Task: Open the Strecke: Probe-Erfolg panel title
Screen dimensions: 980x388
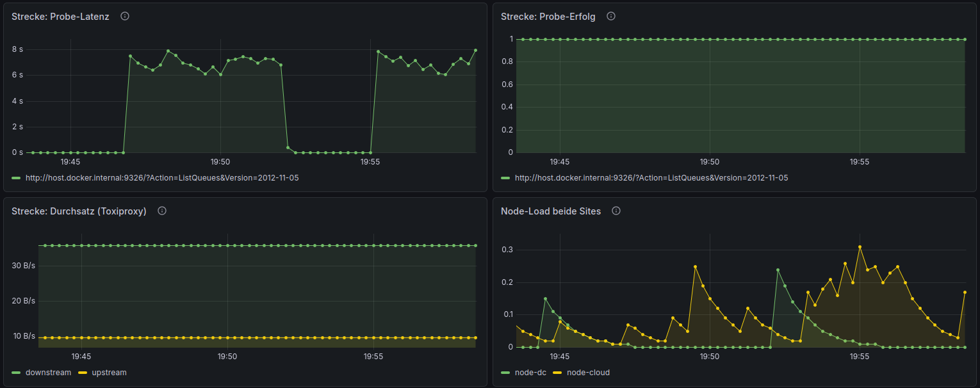Action: [548, 17]
